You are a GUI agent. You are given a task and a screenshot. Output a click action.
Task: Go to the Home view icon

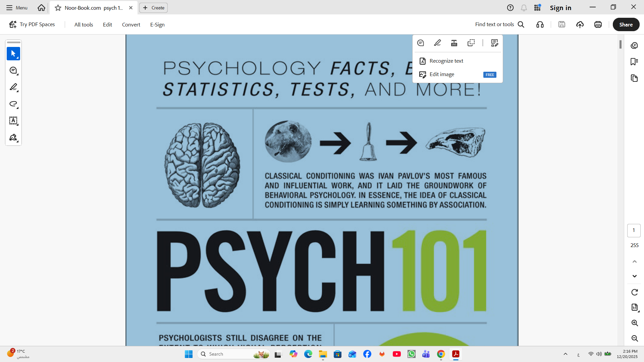(41, 8)
